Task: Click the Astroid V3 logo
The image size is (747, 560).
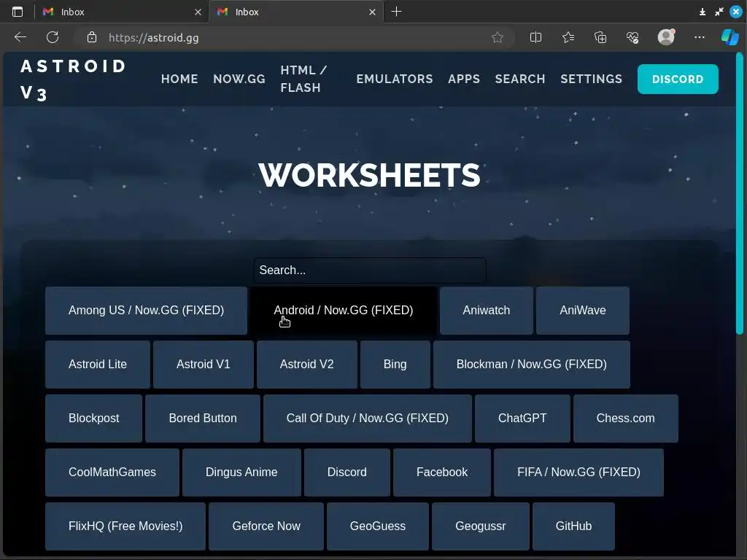Action: [73, 79]
